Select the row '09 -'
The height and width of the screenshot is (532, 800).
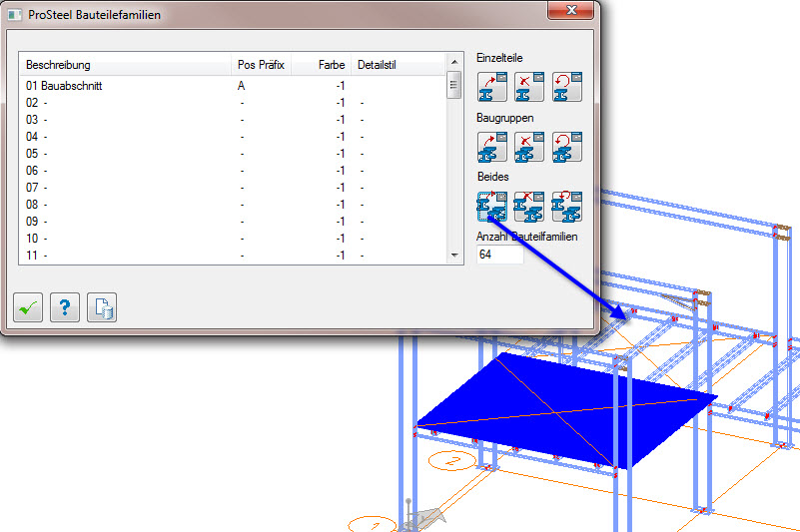click(232, 222)
